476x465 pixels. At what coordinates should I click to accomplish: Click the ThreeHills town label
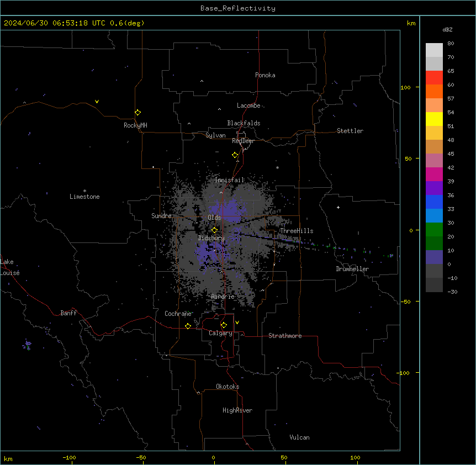297,231
